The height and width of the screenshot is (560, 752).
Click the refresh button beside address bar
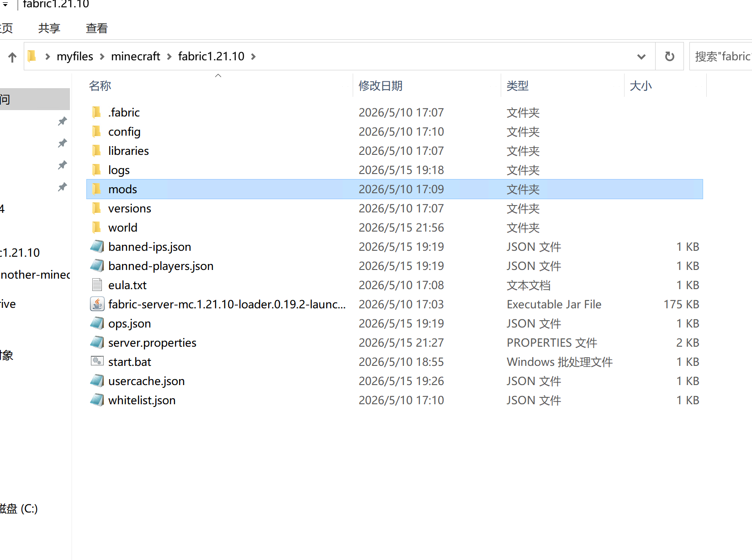point(669,57)
